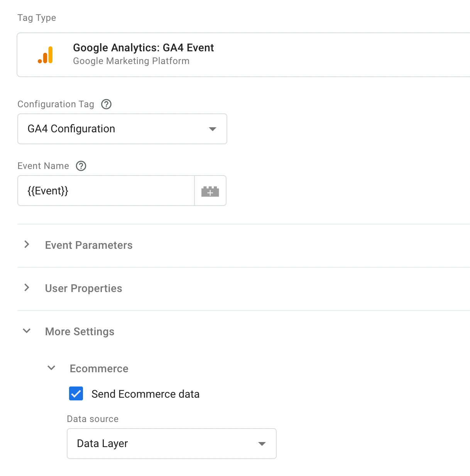Viewport: 470px width, 476px height.
Task: Open the Configuration Tag help icon
Action: tap(106, 104)
